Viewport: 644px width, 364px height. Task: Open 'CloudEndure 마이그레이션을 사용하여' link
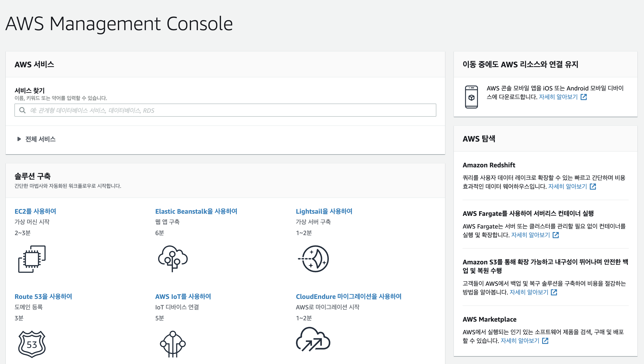pyautogui.click(x=348, y=296)
